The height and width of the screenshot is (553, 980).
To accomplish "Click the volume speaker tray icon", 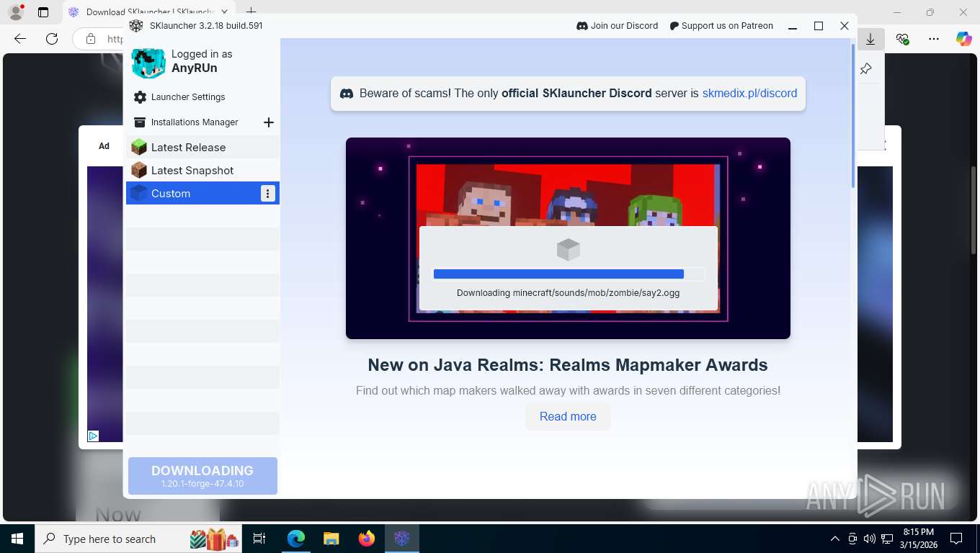I will [870, 539].
